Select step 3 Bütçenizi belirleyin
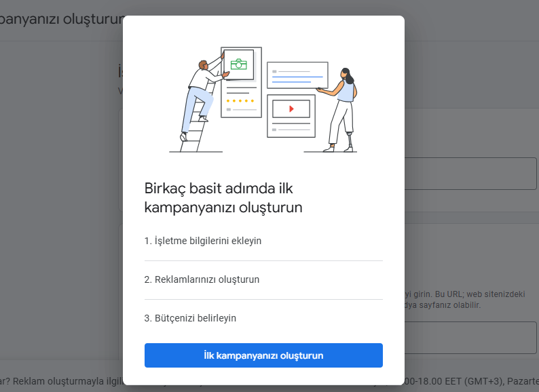539x392 pixels. click(x=190, y=318)
